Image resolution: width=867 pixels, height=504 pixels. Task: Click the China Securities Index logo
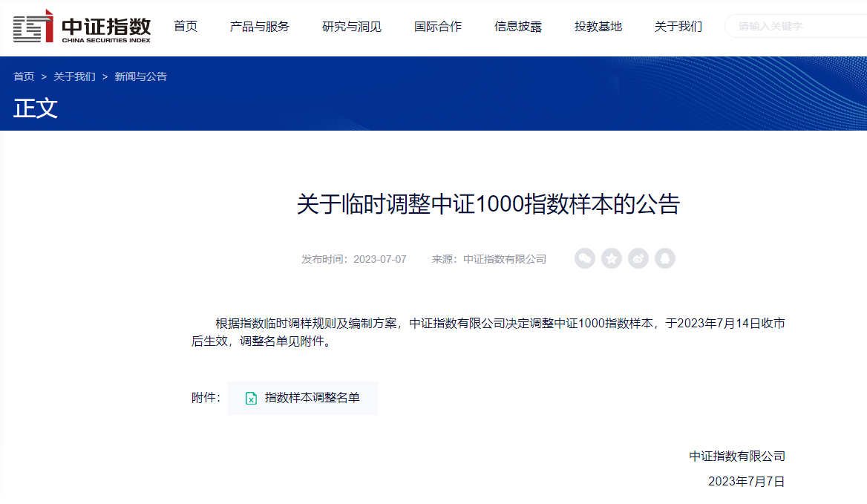pos(82,27)
